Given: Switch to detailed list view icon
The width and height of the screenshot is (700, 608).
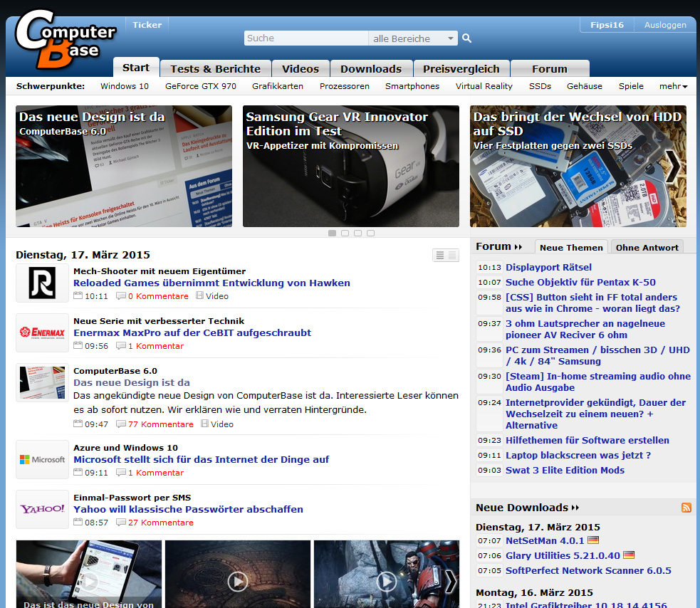Looking at the screenshot, I should pos(440,256).
